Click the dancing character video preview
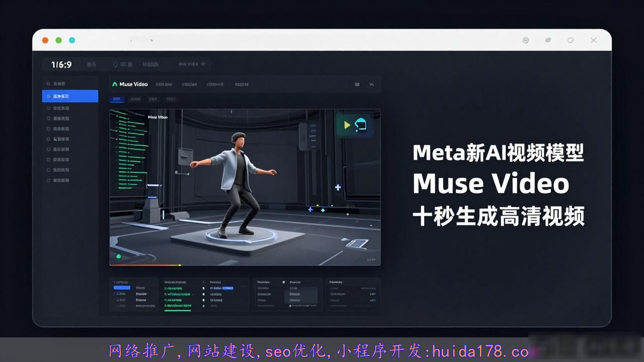This screenshot has width=644, height=362. 245,187
